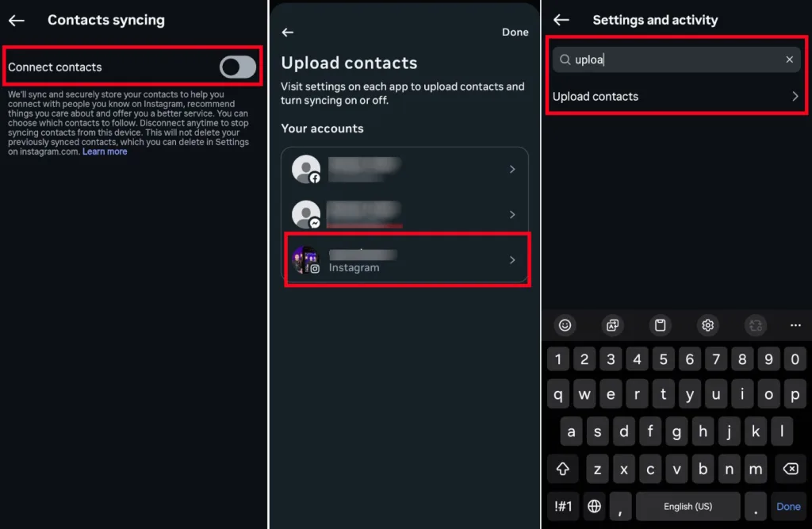Expand keyboard toolbar three-dot menu
The image size is (812, 529).
point(795,325)
